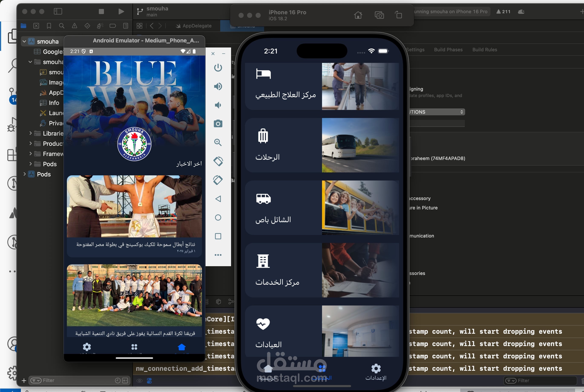Open the Project navigator folder icon

[x=23, y=26]
